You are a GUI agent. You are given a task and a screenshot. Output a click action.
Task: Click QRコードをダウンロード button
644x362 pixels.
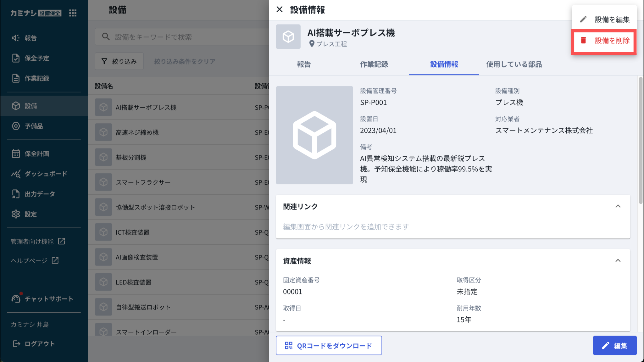(329, 346)
